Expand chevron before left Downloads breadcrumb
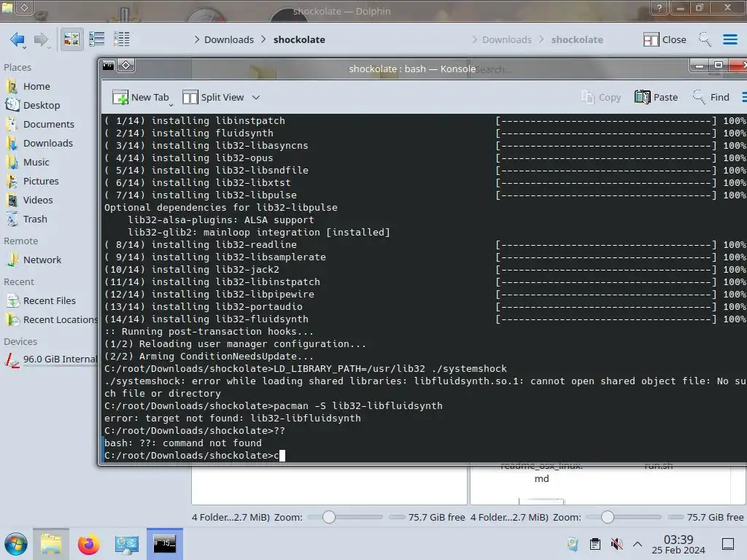 pos(197,39)
